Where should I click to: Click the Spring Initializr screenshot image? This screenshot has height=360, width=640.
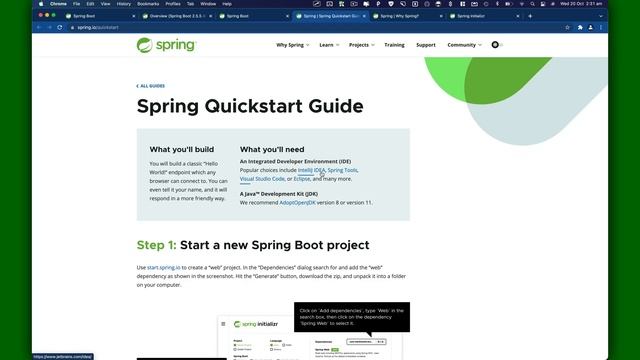click(310, 337)
